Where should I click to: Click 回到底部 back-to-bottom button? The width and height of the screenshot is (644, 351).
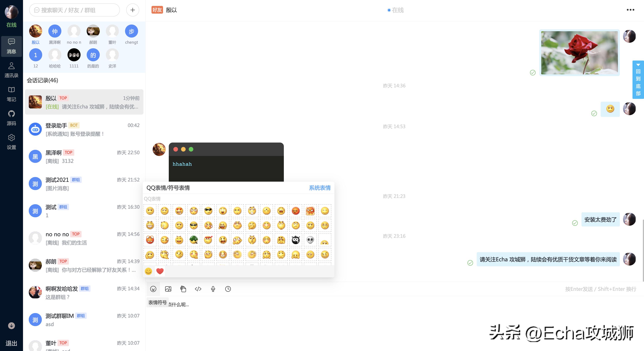pyautogui.click(x=638, y=80)
